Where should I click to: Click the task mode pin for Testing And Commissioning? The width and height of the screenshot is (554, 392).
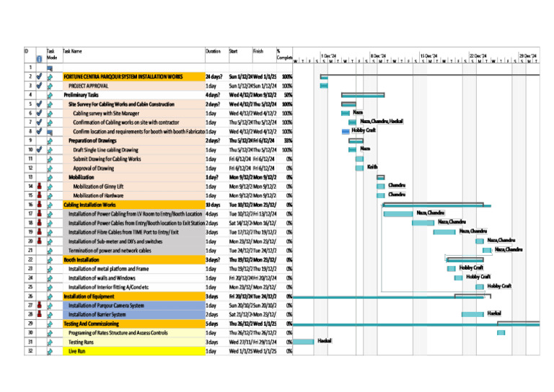(50, 324)
